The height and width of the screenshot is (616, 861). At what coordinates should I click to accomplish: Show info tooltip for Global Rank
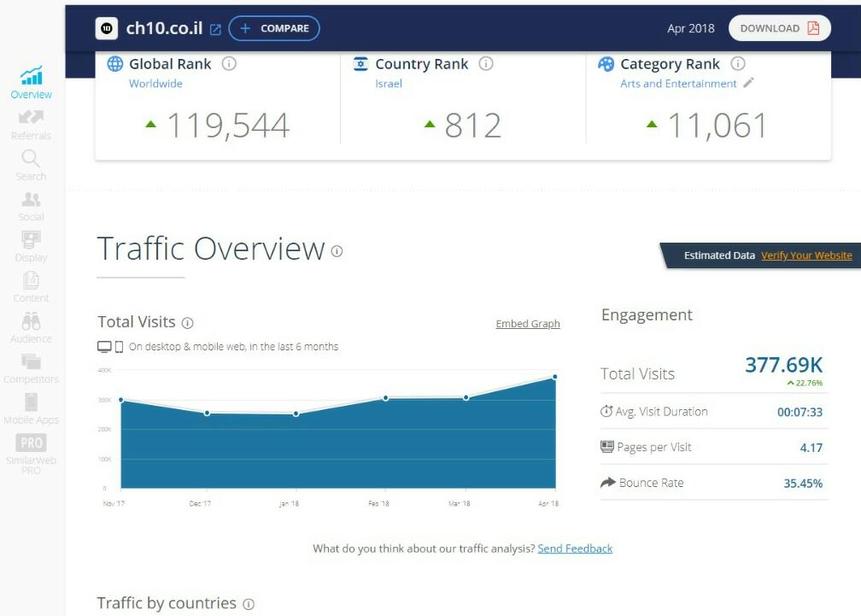click(x=229, y=64)
